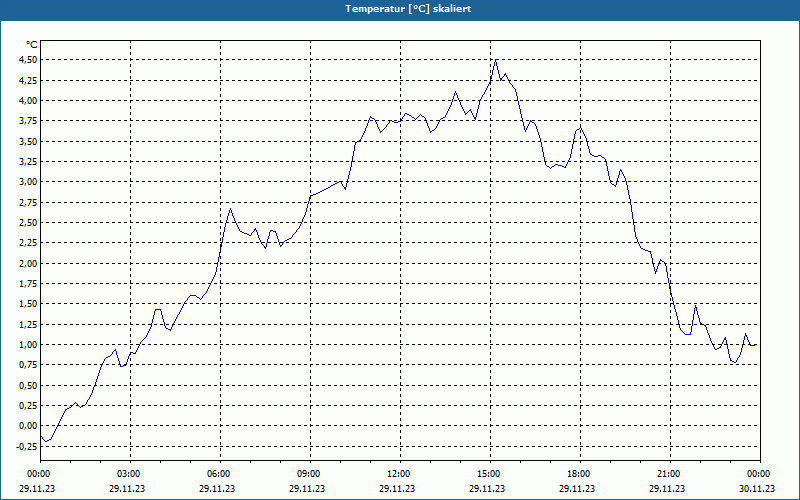Click the chart title 'Temperatur [°C] skaliert'
This screenshot has width=800, height=500.
tap(408, 9)
